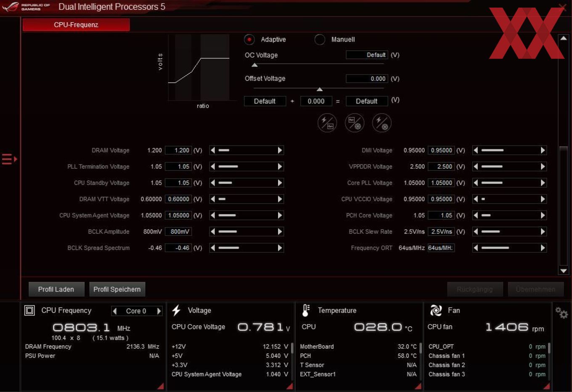Click the Profil Speichern button
Viewport: 572px width, 392px height.
tap(117, 289)
